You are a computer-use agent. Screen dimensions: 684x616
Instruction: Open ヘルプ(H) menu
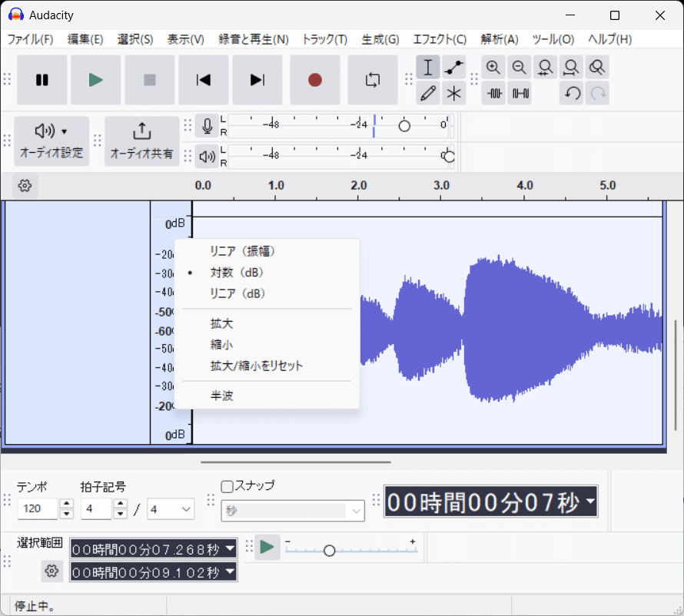610,39
